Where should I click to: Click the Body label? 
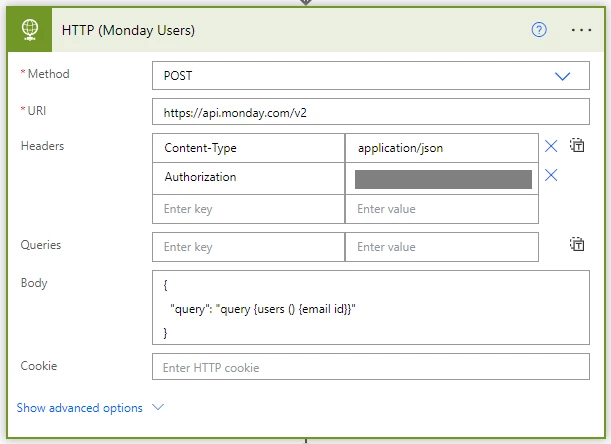coord(34,283)
